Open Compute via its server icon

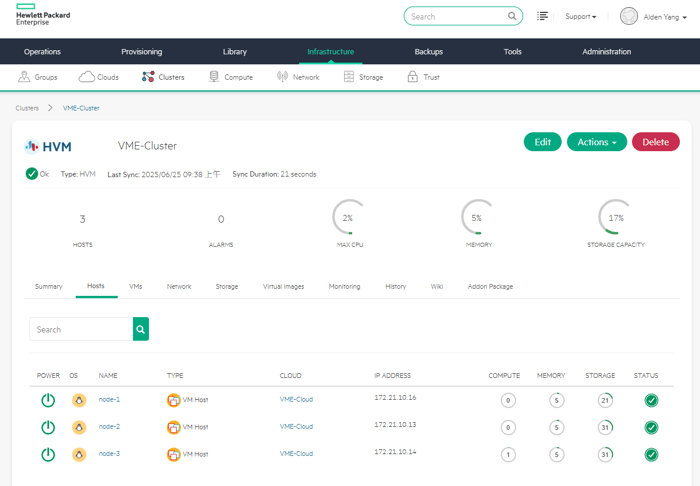[x=214, y=77]
